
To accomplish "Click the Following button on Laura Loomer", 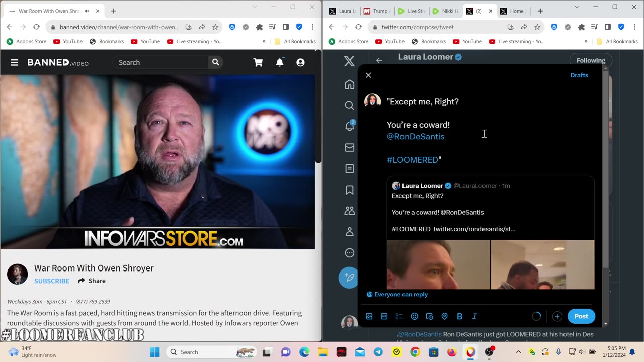I will tap(591, 60).
